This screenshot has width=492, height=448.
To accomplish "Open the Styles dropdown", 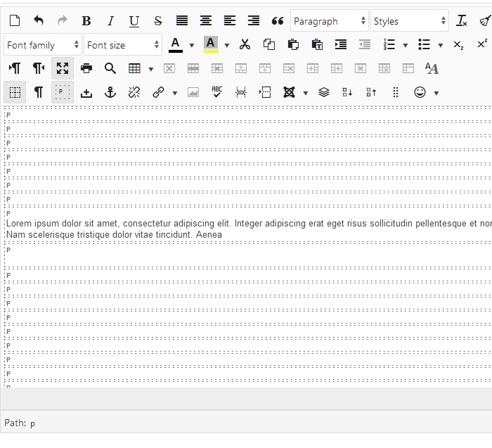I will [409, 21].
